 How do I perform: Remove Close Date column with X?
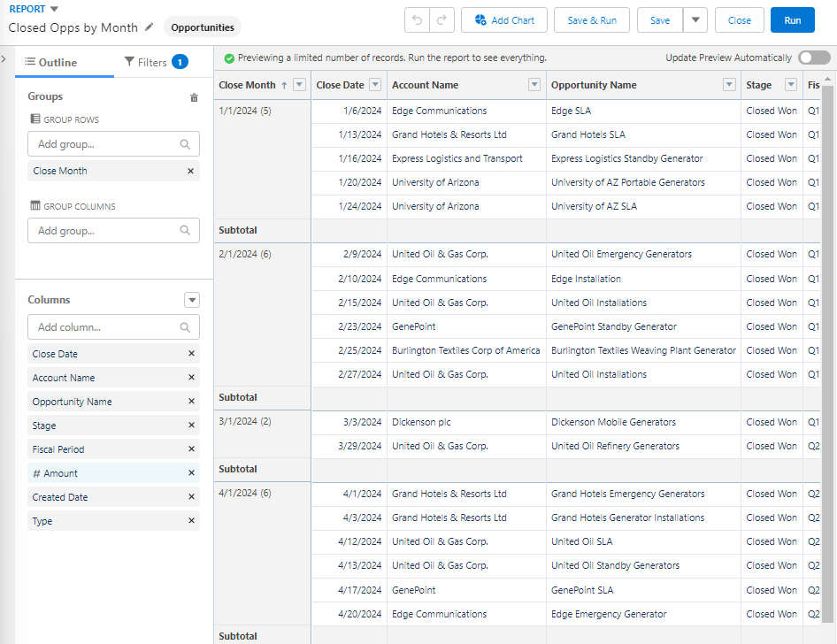(191, 353)
